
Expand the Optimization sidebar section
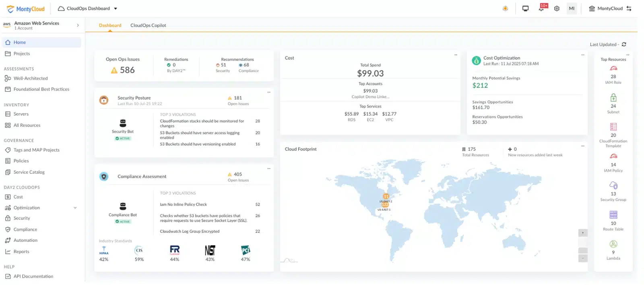coord(75,208)
